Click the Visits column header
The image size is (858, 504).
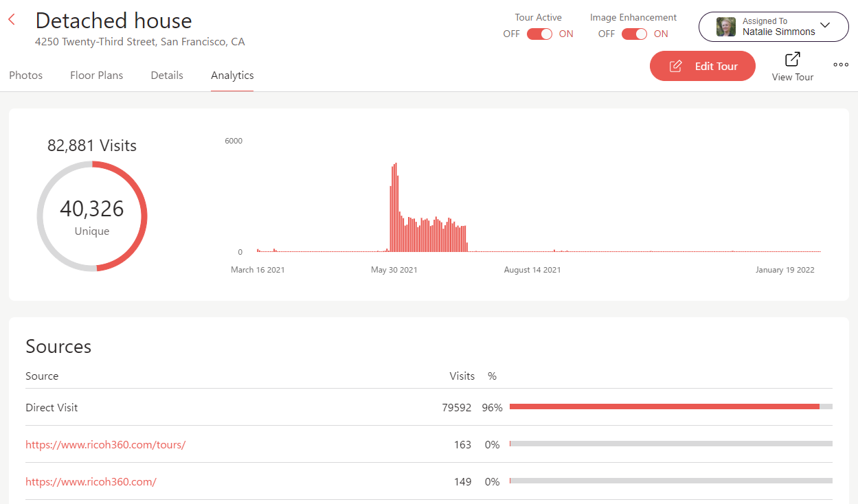pyautogui.click(x=462, y=376)
